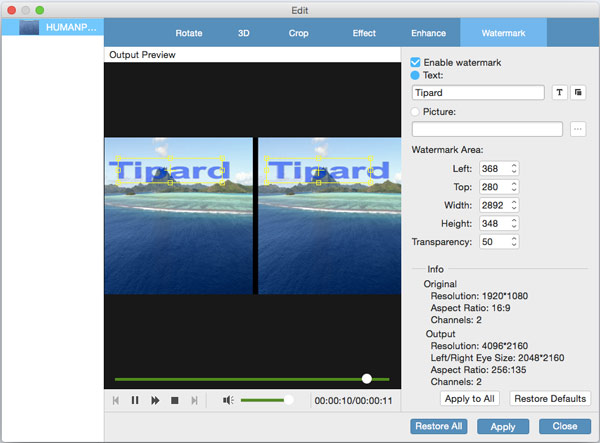Image resolution: width=600 pixels, height=443 pixels.
Task: Click the Apply button
Action: tap(503, 427)
